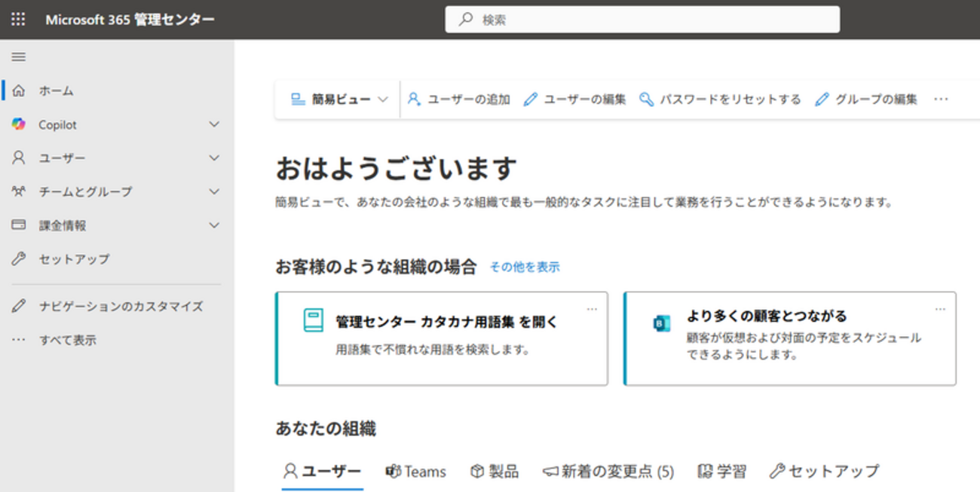Click the Home icon in sidebar
Image resolution: width=980 pixels, height=492 pixels.
pyautogui.click(x=19, y=91)
